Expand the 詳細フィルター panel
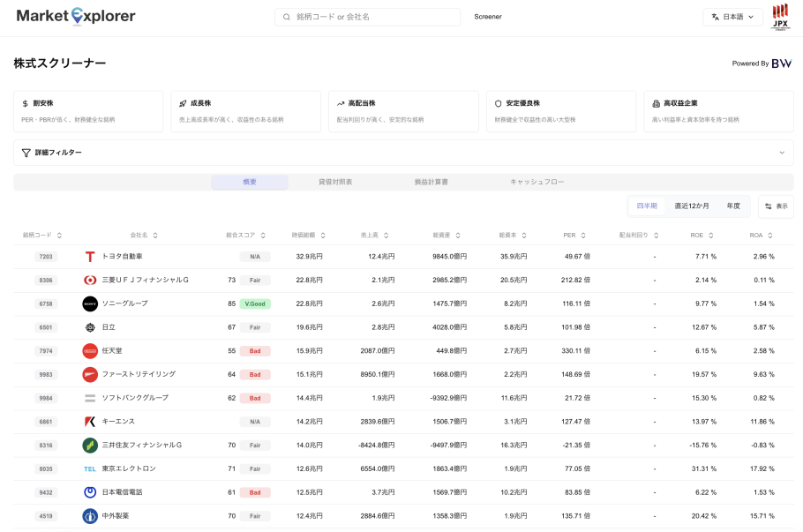 [403, 153]
